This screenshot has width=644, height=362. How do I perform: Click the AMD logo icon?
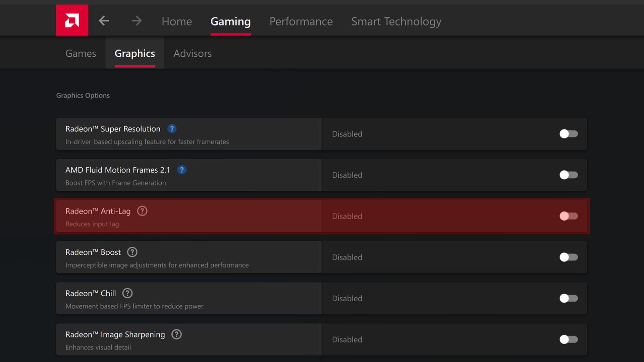point(72,20)
